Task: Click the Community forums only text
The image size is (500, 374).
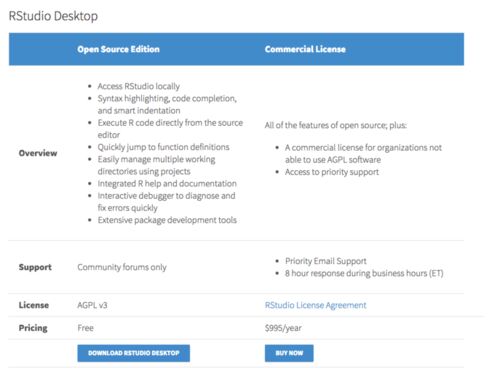Action: point(122,267)
